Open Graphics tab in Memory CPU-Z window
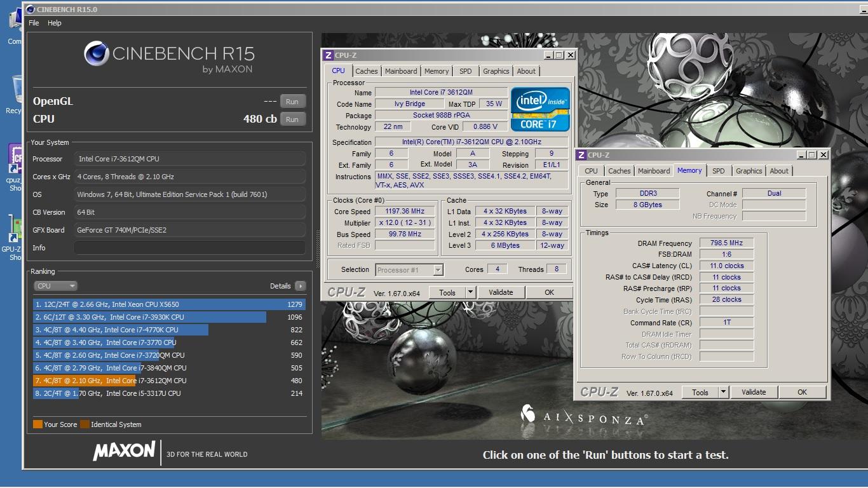The width and height of the screenshot is (868, 488). pyautogui.click(x=749, y=171)
